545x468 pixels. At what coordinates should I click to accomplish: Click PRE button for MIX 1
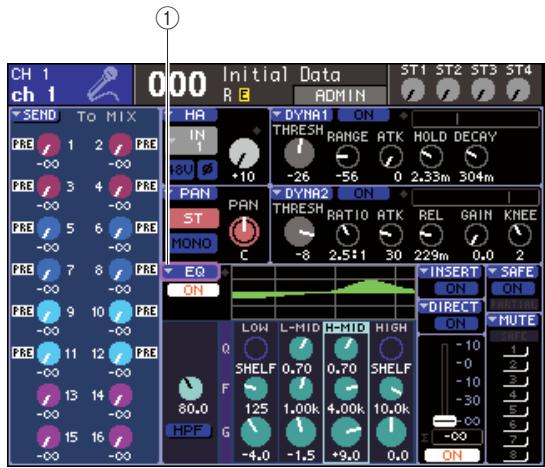(23, 144)
